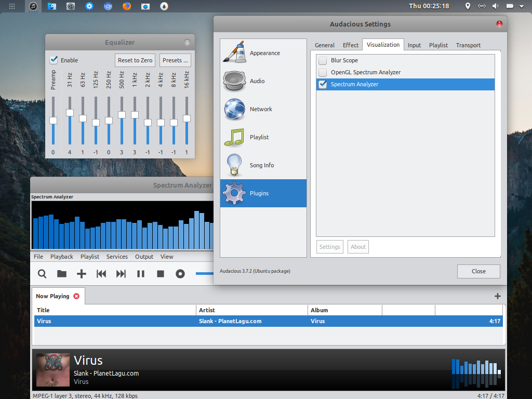This screenshot has height=399, width=532.
Task: Click the search magnifier icon in Audacious toolbar
Action: coord(42,274)
